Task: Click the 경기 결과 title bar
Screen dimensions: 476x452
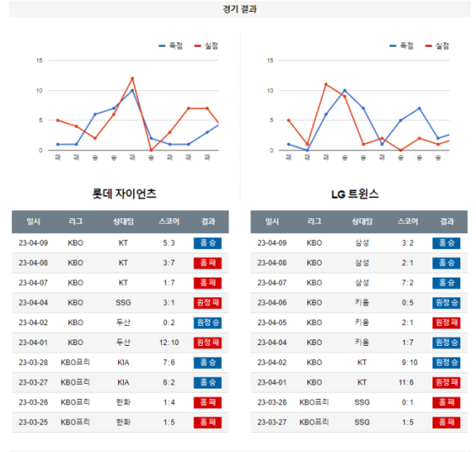Action: pos(240,9)
